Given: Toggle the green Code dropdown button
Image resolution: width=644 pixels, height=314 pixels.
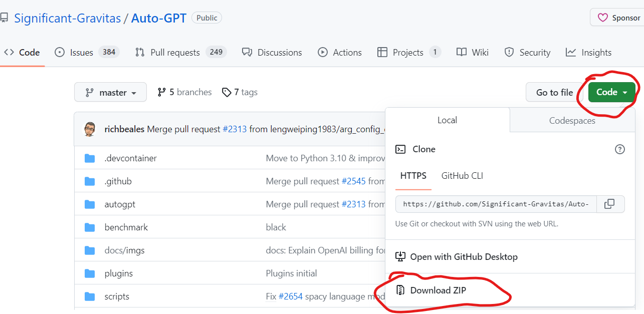Looking at the screenshot, I should pos(612,92).
